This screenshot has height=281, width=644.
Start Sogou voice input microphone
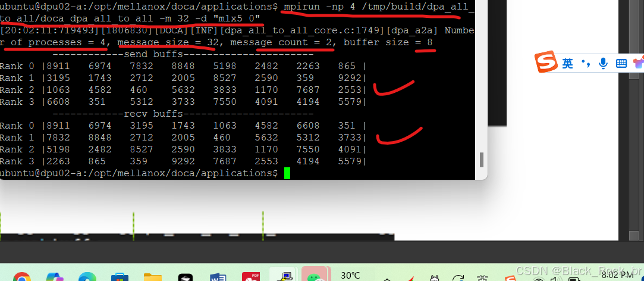603,63
